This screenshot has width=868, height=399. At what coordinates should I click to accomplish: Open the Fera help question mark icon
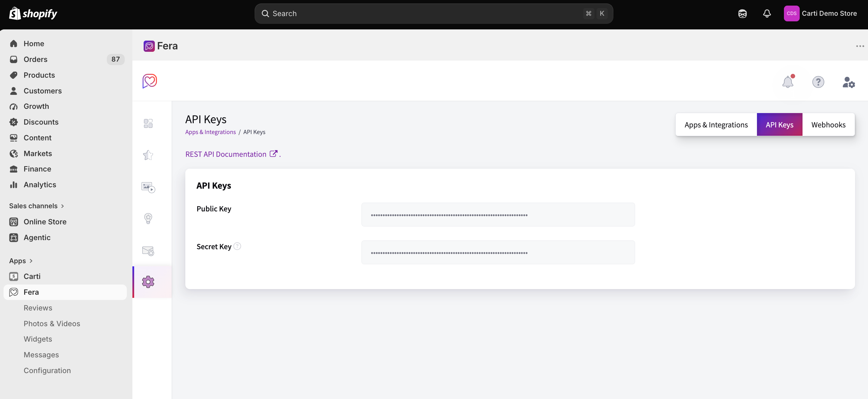point(818,82)
